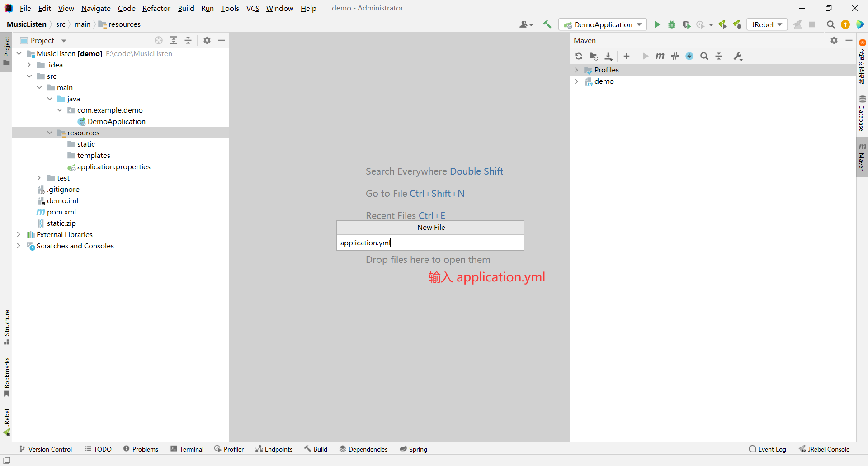Open the VCS menu
The image size is (868, 466).
point(253,8)
